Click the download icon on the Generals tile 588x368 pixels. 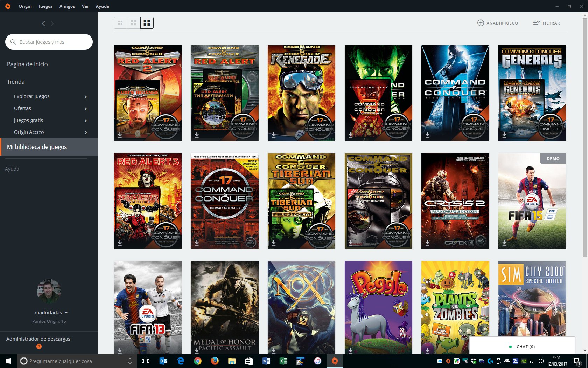(x=504, y=135)
